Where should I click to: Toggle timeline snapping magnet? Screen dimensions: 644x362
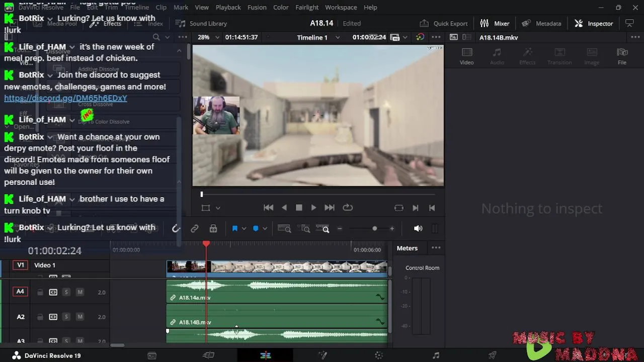(x=176, y=229)
